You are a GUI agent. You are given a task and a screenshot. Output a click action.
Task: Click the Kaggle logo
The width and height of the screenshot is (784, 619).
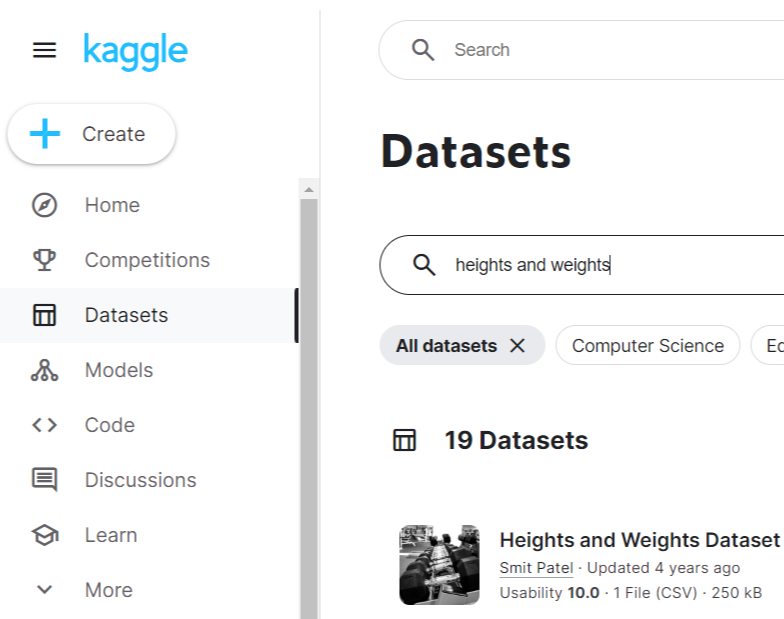[135, 52]
